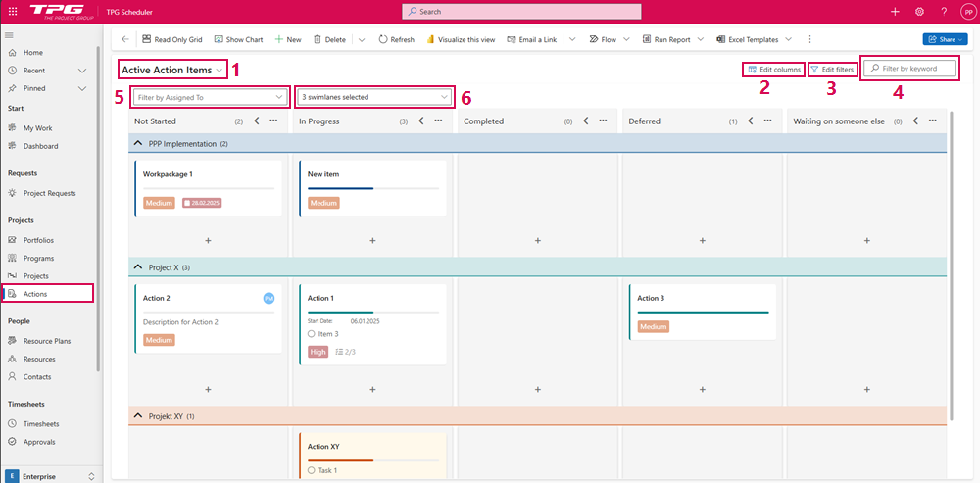Click the Edit columns button

[774, 69]
